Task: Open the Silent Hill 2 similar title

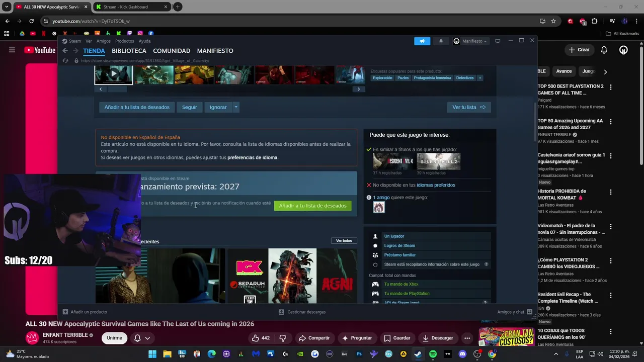Action: tap(438, 161)
